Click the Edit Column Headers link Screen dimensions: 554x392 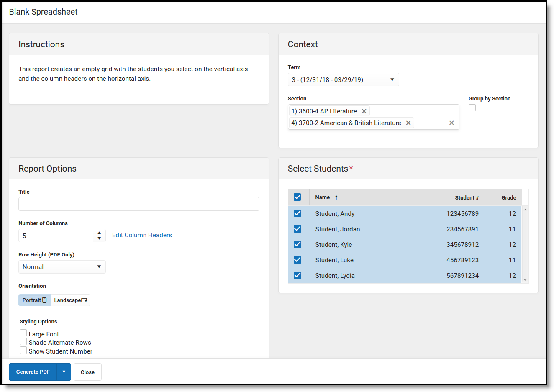pos(142,235)
